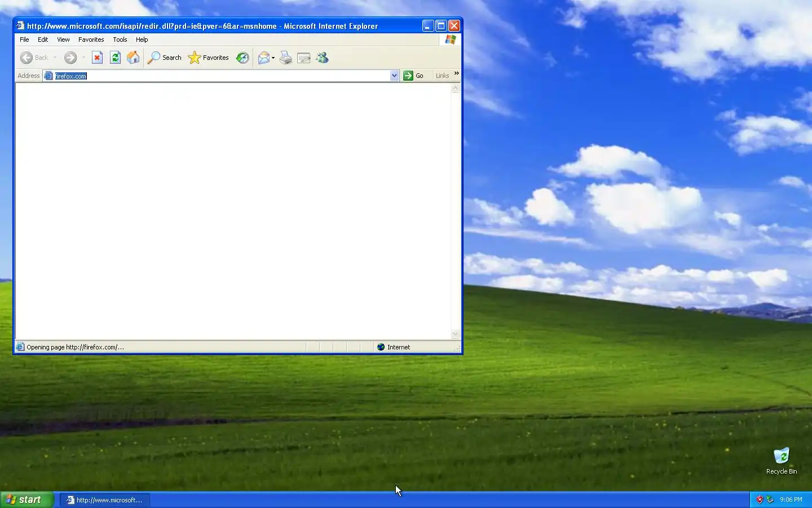
Task: Click the Internet zone globe in status bar
Action: [x=381, y=347]
